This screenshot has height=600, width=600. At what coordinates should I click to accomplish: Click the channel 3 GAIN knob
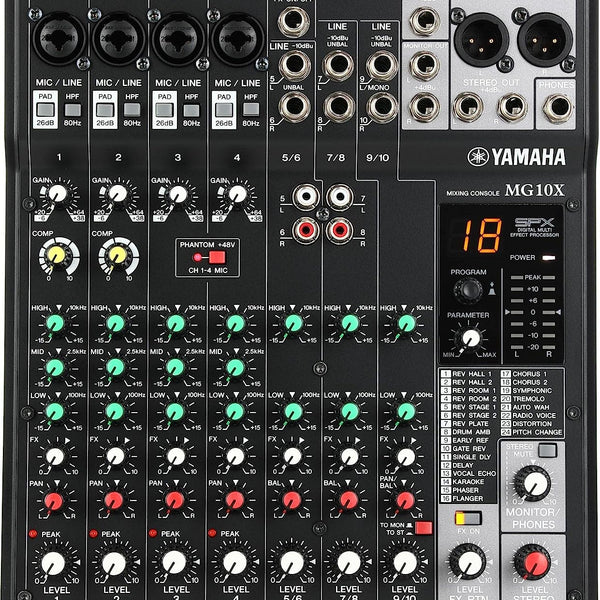178,194
